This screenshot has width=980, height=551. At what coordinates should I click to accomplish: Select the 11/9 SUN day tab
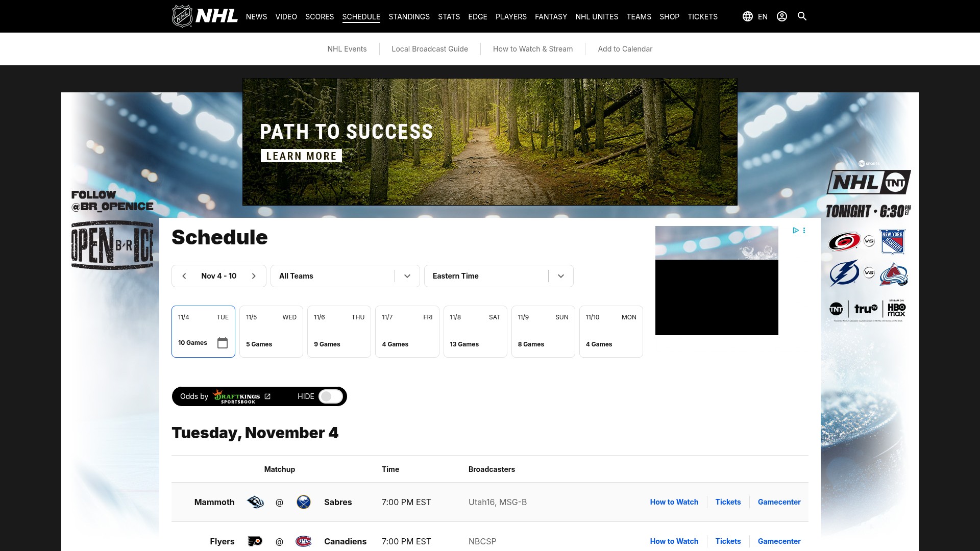543,332
